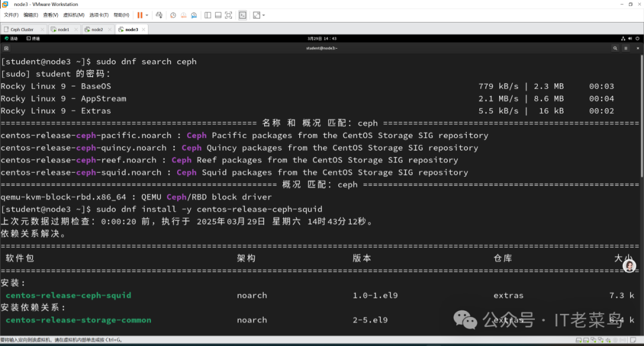This screenshot has height=346, width=644.
Task: Click the first network adapter status icon
Action: 593,340
